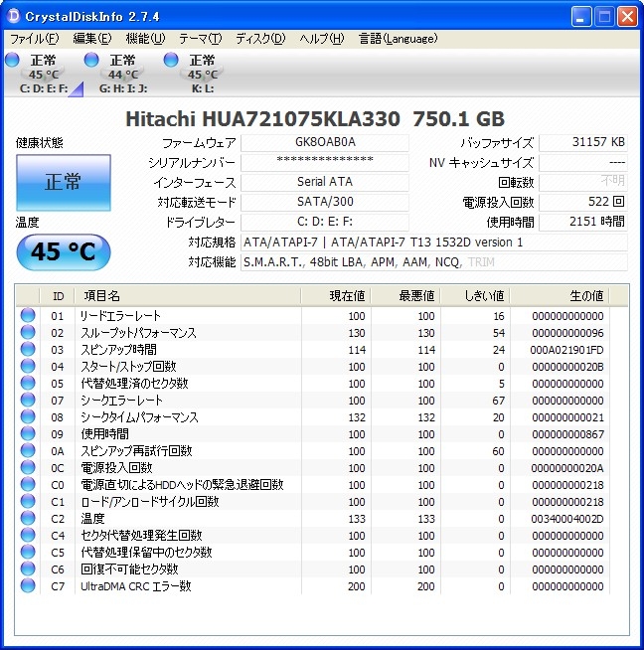Open the テーマ(T) menu

[x=200, y=39]
